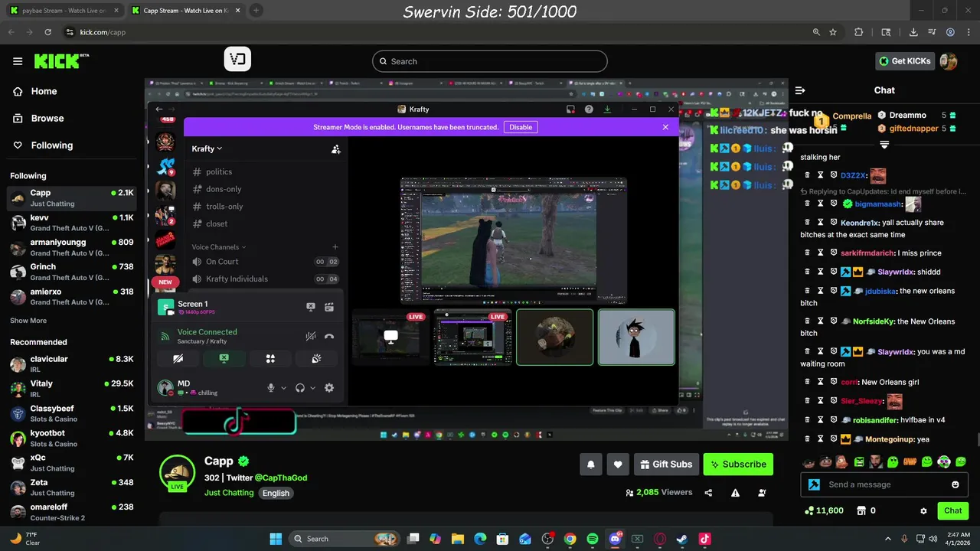Toggle the heart follow button for Capp
The image size is (980, 551).
point(618,464)
